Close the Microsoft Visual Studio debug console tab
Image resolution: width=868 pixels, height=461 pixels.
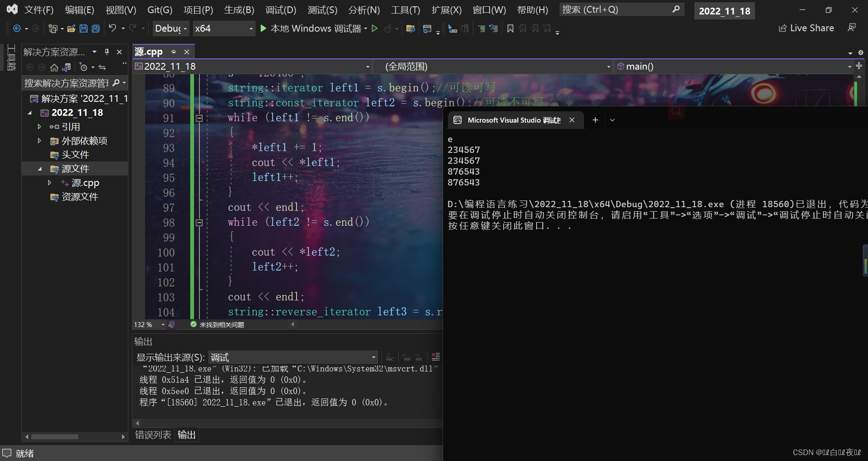[x=572, y=120]
